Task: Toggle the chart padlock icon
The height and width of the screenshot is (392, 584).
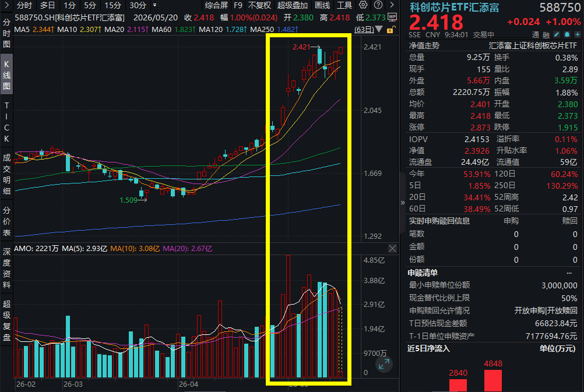Action: 390,29
